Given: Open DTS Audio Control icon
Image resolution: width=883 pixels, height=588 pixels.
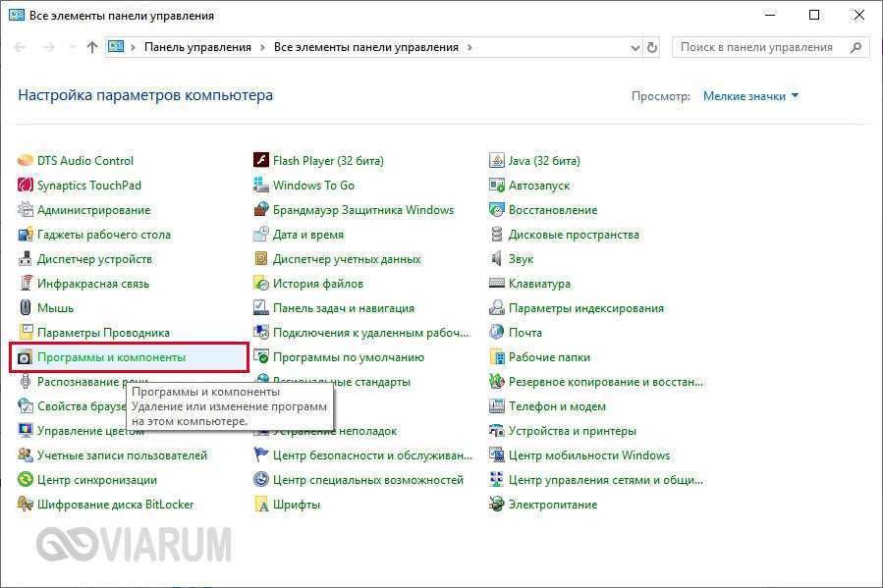Looking at the screenshot, I should tap(26, 161).
